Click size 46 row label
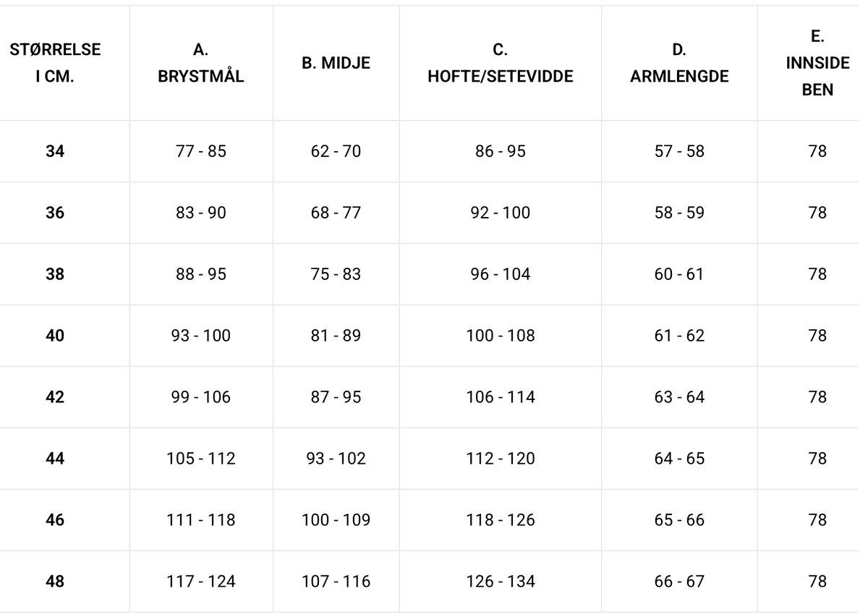This screenshot has height=615, width=868. coord(55,520)
